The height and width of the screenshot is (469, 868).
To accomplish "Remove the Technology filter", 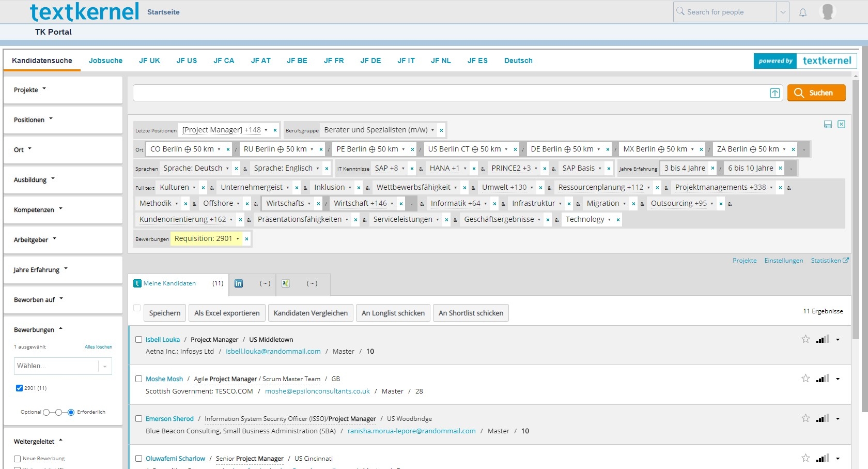I will click(x=618, y=220).
